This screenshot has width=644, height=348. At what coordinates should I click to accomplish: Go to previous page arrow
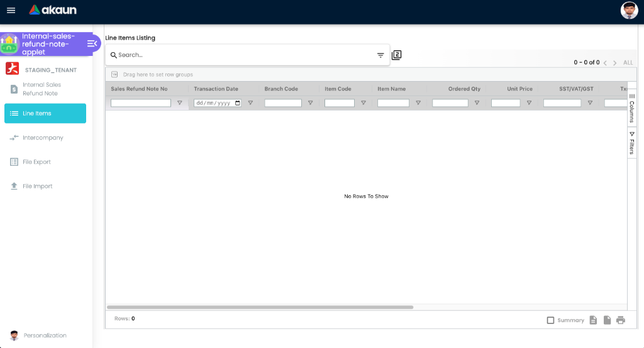(x=605, y=63)
